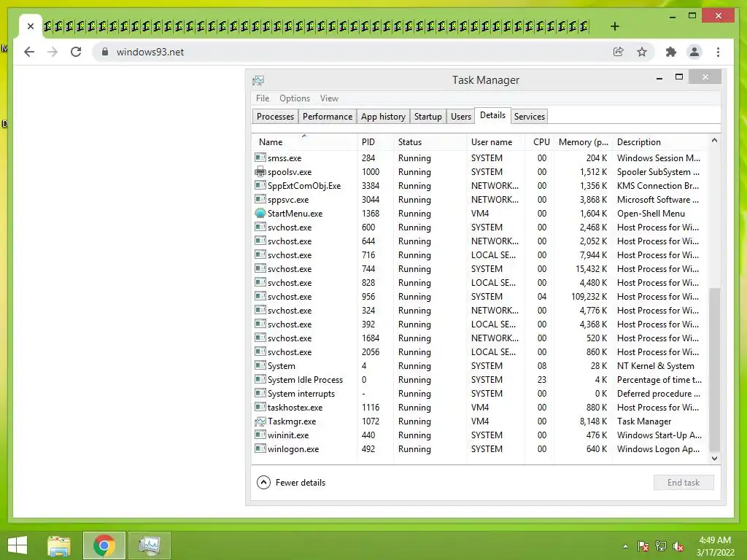Switch to the Processes tab
Image resolution: width=747 pixels, height=560 pixels.
coord(275,117)
